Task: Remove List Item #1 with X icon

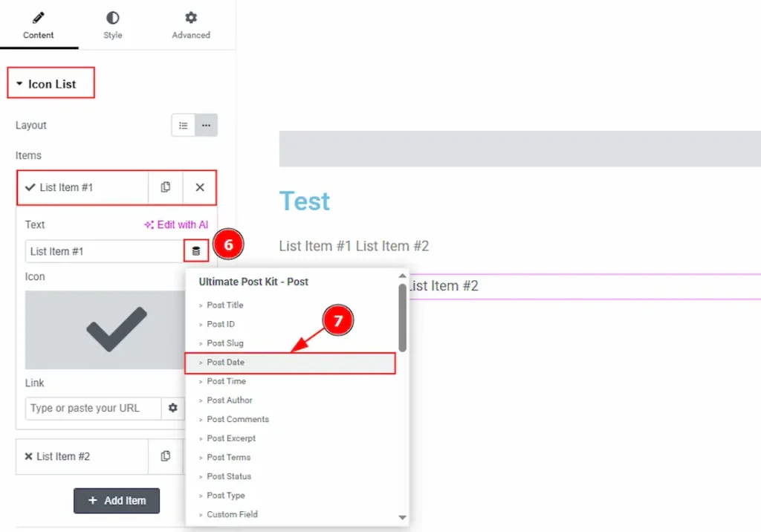Action: coord(199,187)
